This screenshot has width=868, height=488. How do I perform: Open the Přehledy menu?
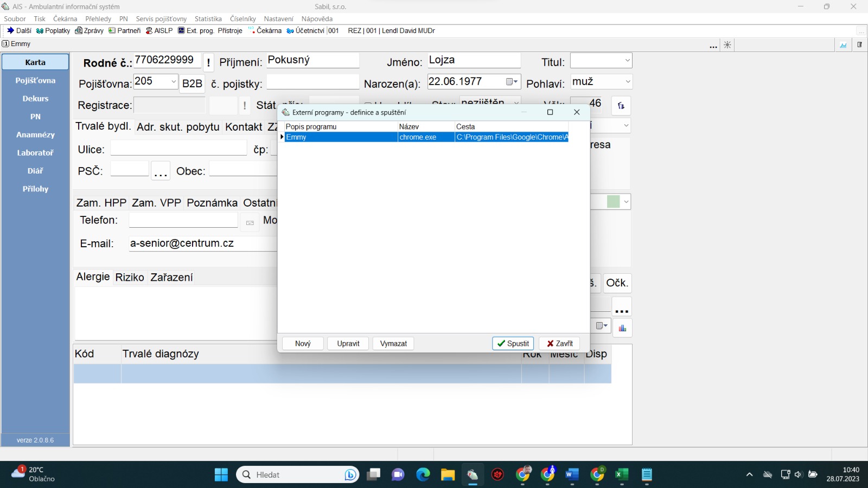98,19
